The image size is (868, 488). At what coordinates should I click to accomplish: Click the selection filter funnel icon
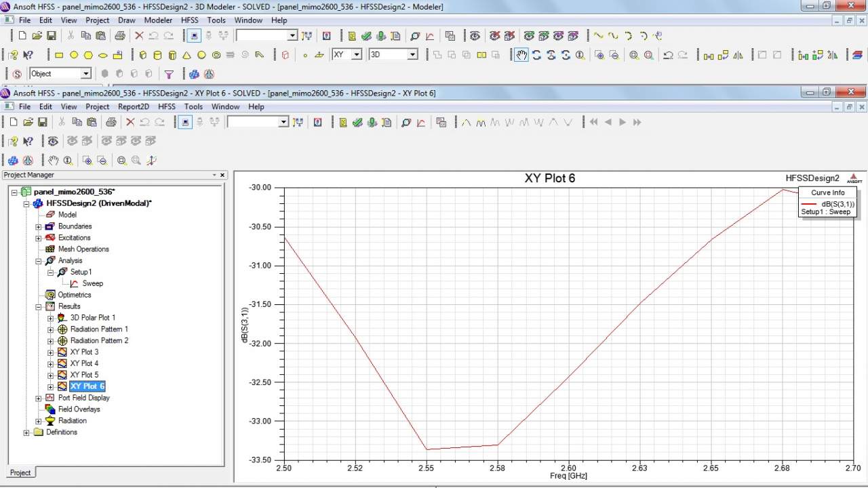169,74
